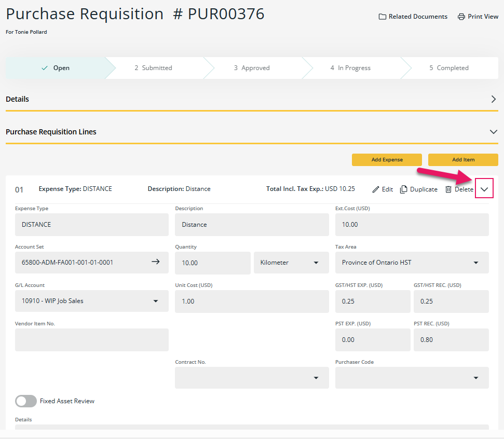The image size is (504, 439).
Task: Click the Quantity field showing 10.00
Action: [212, 263]
